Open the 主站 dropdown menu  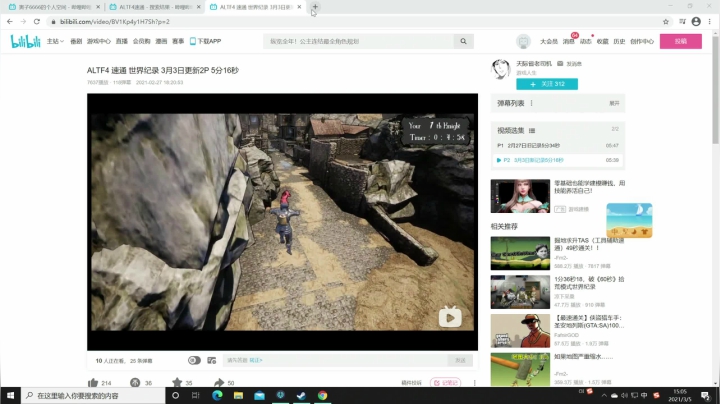[x=55, y=41]
